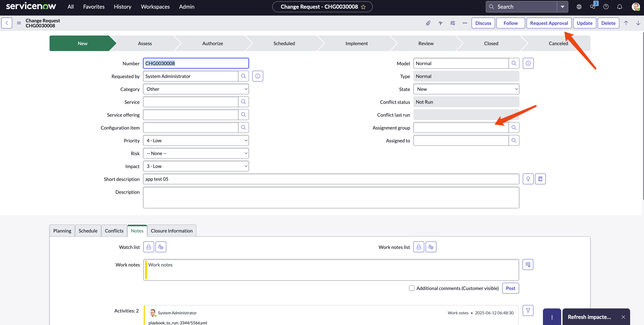Open the activity stream pulse icon
This screenshot has height=325, width=644.
coord(440,23)
